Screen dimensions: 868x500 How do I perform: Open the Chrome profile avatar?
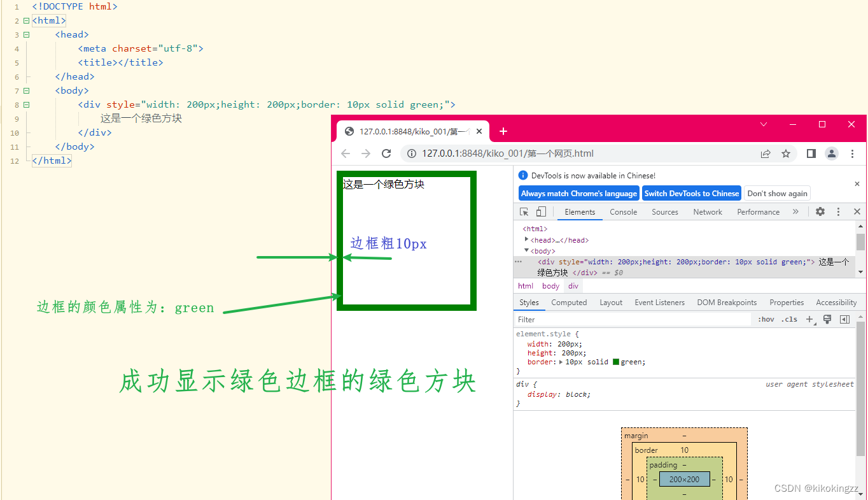point(832,154)
